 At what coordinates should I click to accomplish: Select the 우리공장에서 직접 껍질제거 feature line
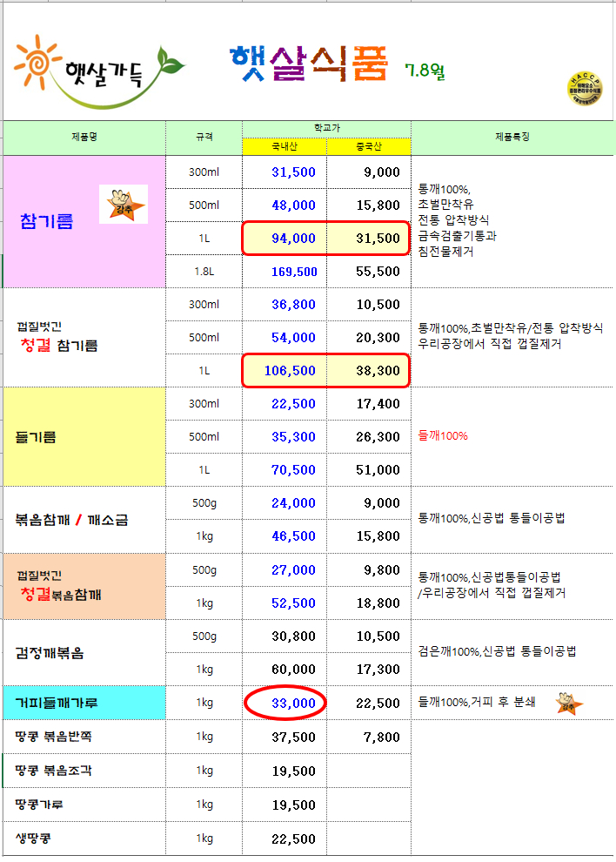[490, 344]
